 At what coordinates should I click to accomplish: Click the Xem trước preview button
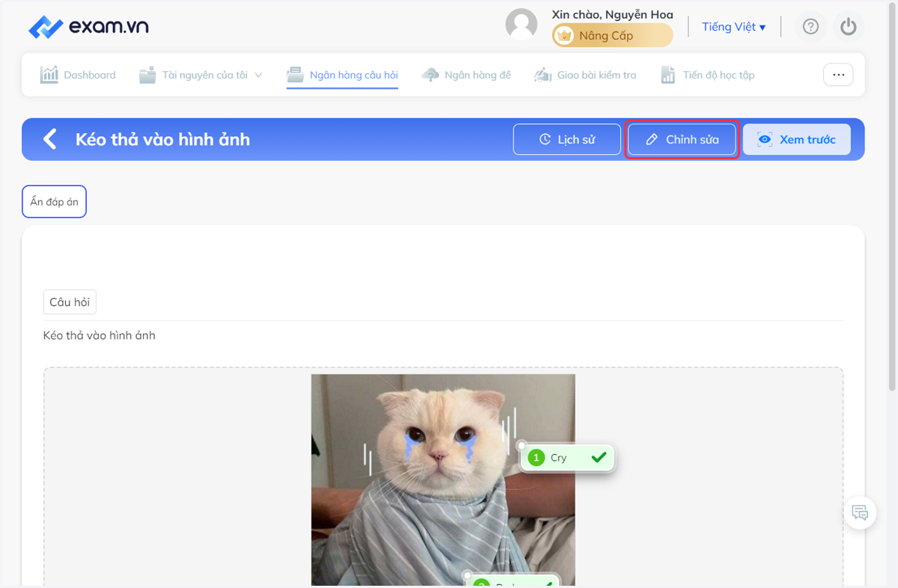click(x=796, y=139)
